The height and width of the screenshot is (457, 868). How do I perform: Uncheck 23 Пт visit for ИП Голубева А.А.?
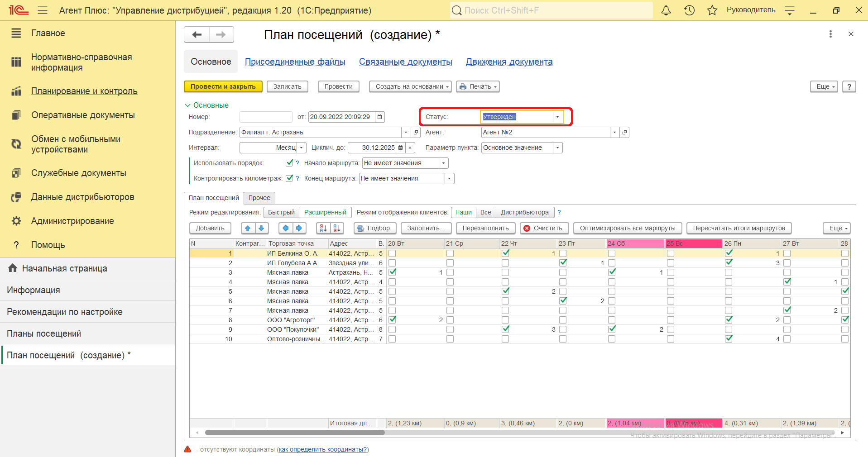pyautogui.click(x=563, y=263)
